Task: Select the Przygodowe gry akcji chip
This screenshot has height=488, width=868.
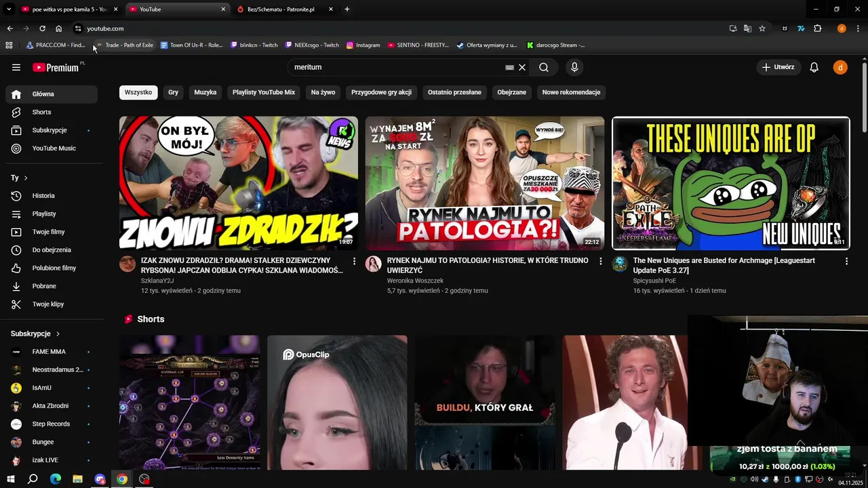Action: pos(381,92)
